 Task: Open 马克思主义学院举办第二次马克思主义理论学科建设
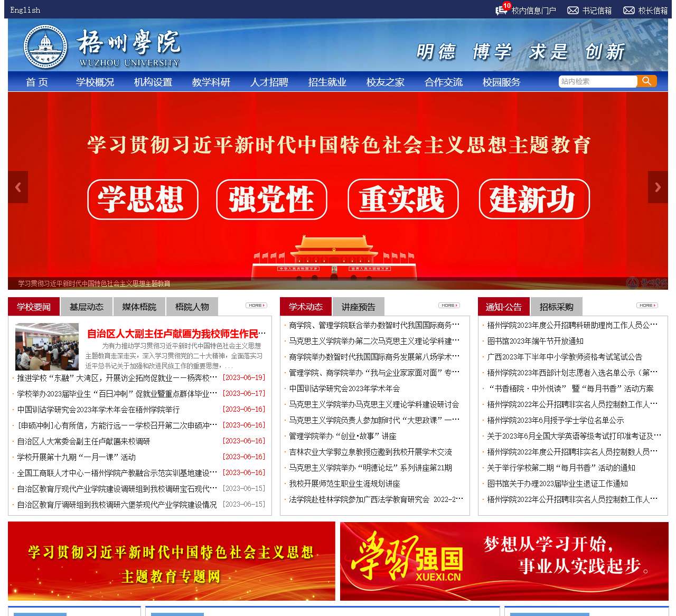pyautogui.click(x=374, y=341)
